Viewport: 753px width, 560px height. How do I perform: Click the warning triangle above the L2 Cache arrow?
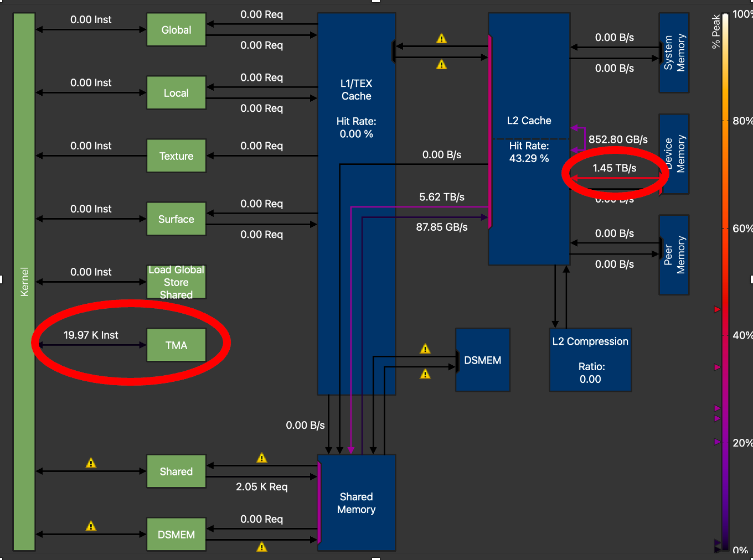[441, 38]
